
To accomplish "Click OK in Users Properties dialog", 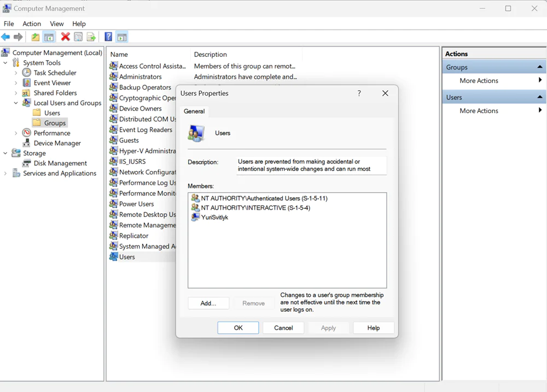I will coord(238,328).
